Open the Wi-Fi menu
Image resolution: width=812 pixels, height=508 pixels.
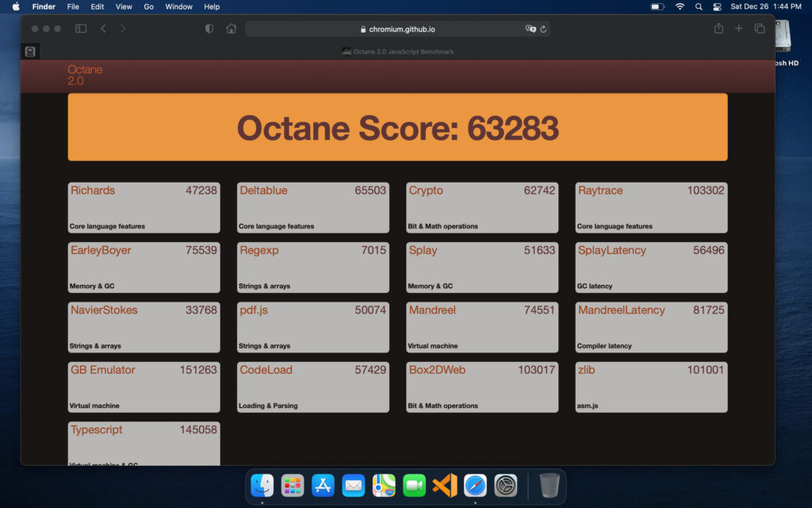pos(680,6)
